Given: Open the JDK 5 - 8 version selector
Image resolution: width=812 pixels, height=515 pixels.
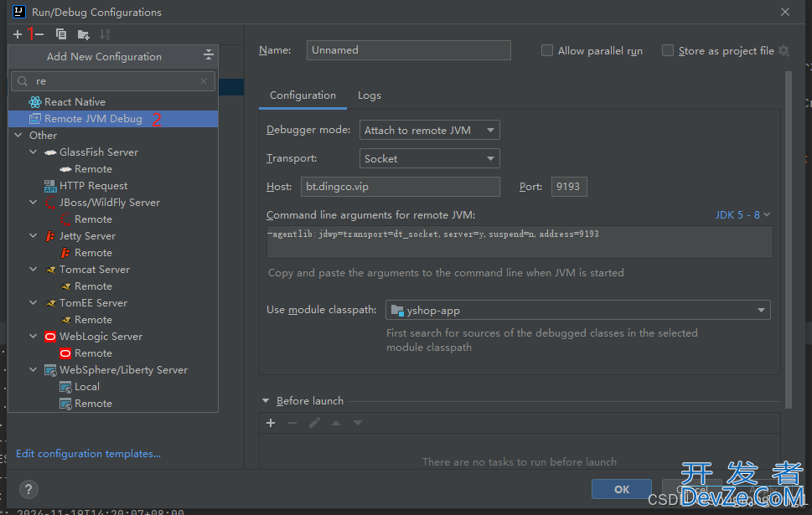Looking at the screenshot, I should (x=742, y=215).
